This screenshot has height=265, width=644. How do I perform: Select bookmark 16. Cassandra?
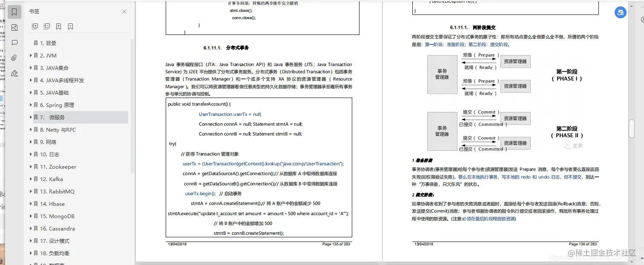point(57,229)
